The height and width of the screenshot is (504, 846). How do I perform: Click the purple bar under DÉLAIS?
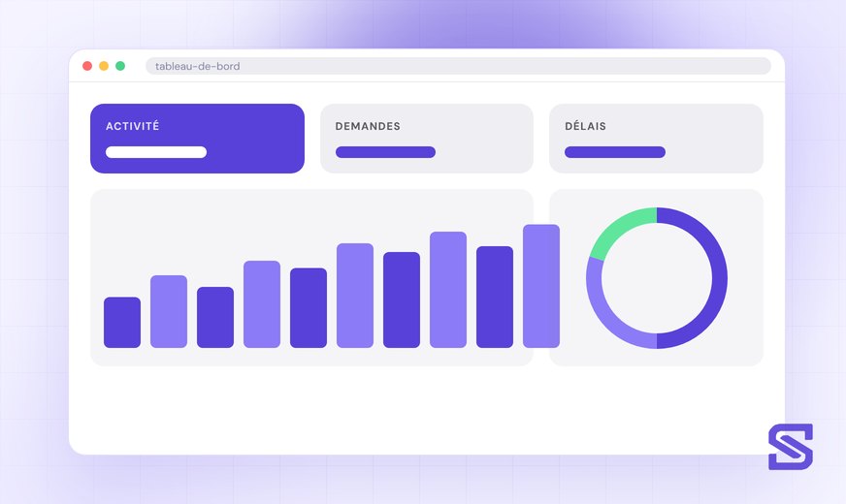click(615, 152)
